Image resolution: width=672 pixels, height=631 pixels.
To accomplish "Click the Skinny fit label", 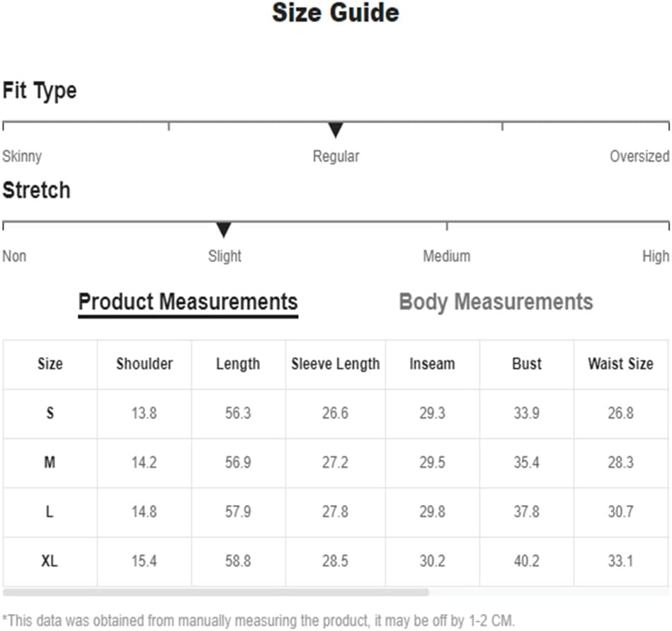I will pos(22,157).
